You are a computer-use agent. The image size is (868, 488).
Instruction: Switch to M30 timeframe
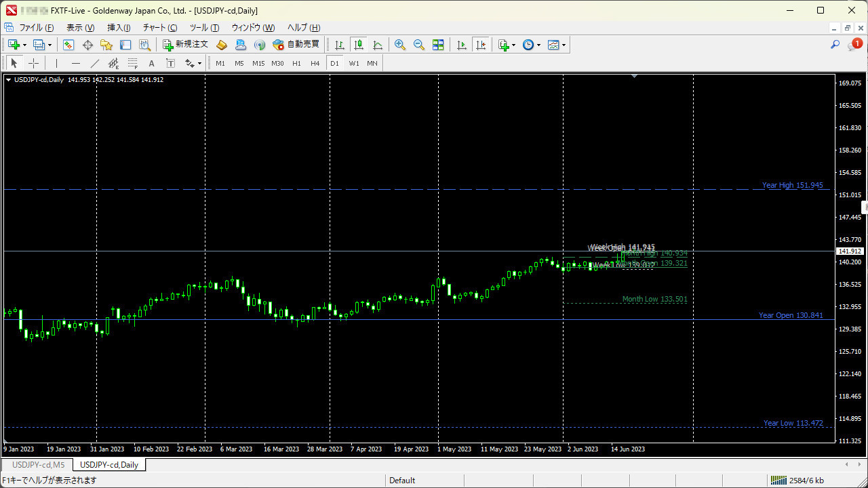277,63
